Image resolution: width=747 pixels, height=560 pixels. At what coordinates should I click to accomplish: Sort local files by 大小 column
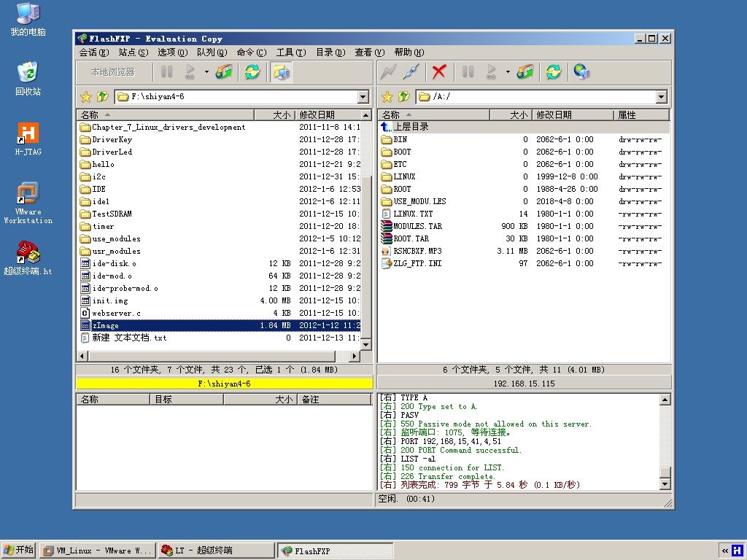(x=275, y=114)
